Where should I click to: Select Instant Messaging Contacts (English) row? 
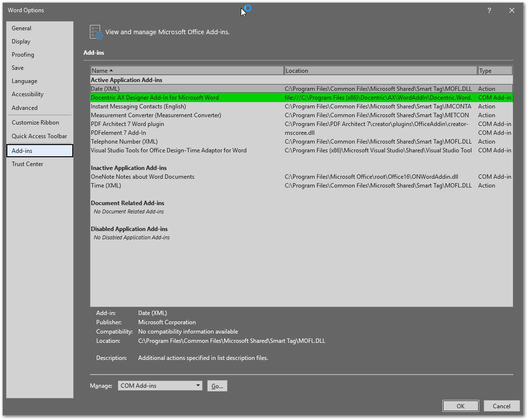(x=301, y=106)
